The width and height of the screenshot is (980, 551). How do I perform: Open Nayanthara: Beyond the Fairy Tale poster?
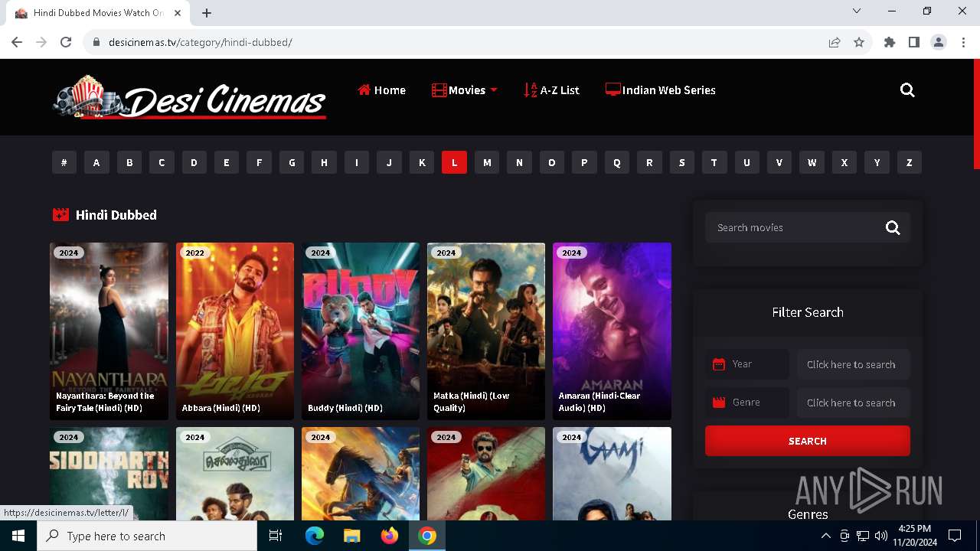click(x=109, y=331)
